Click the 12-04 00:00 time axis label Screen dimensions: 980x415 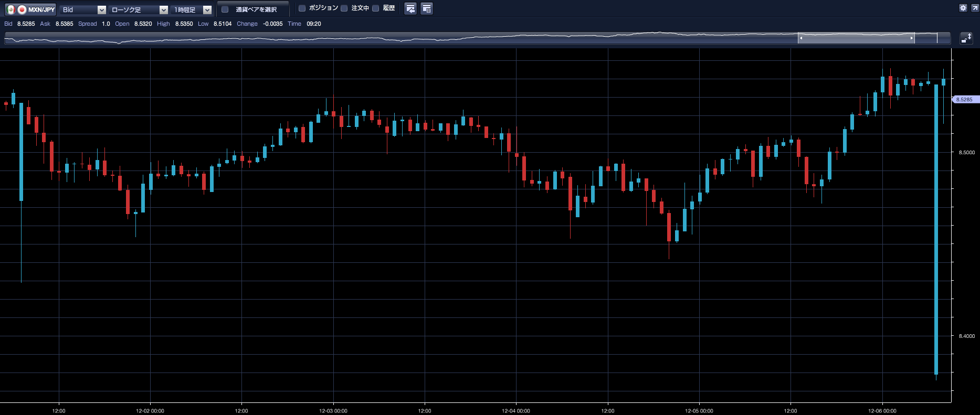(x=515, y=411)
